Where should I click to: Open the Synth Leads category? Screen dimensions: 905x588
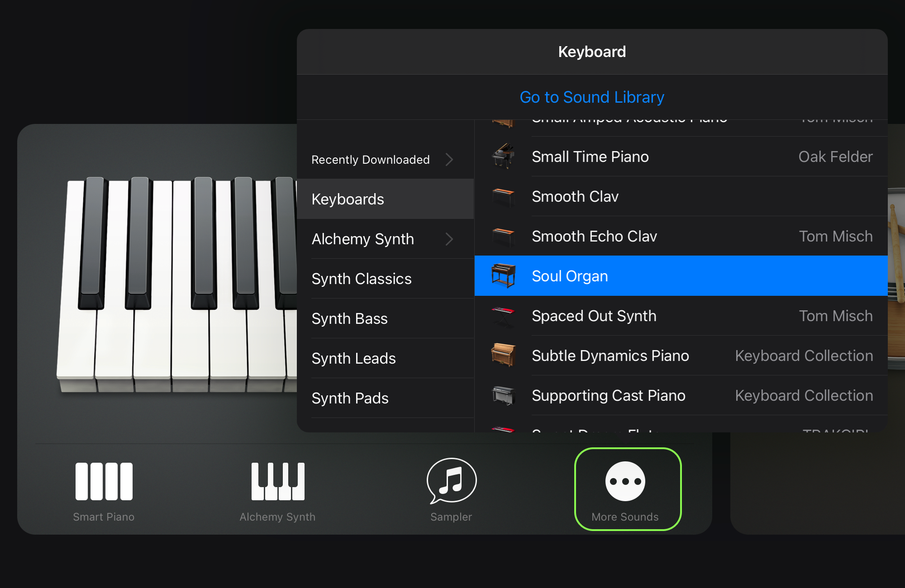[386, 358]
